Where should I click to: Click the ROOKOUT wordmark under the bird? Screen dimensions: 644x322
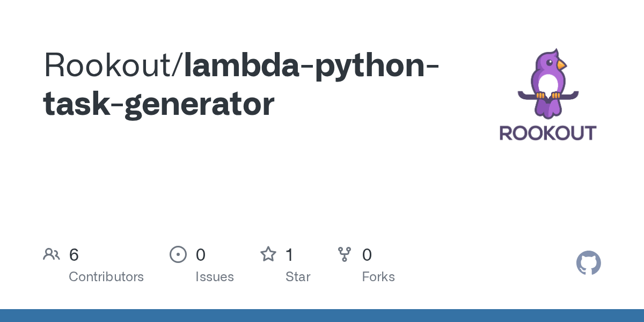click(547, 133)
